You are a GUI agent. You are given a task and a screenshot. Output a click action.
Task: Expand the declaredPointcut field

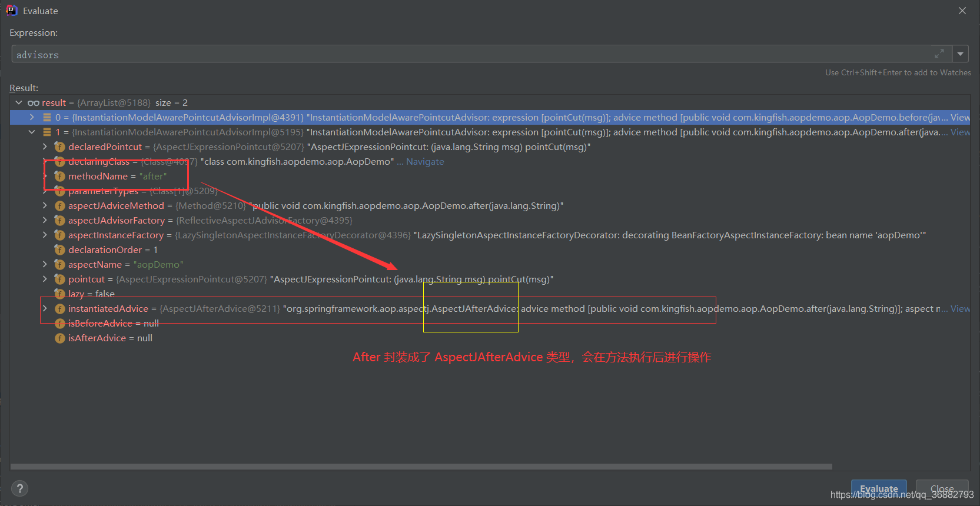45,147
